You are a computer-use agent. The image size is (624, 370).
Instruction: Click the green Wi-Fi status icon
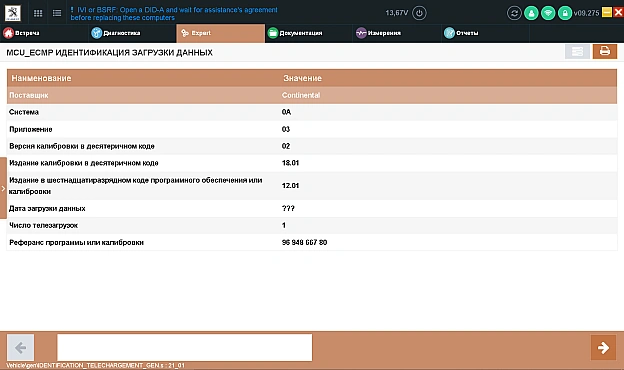click(548, 13)
